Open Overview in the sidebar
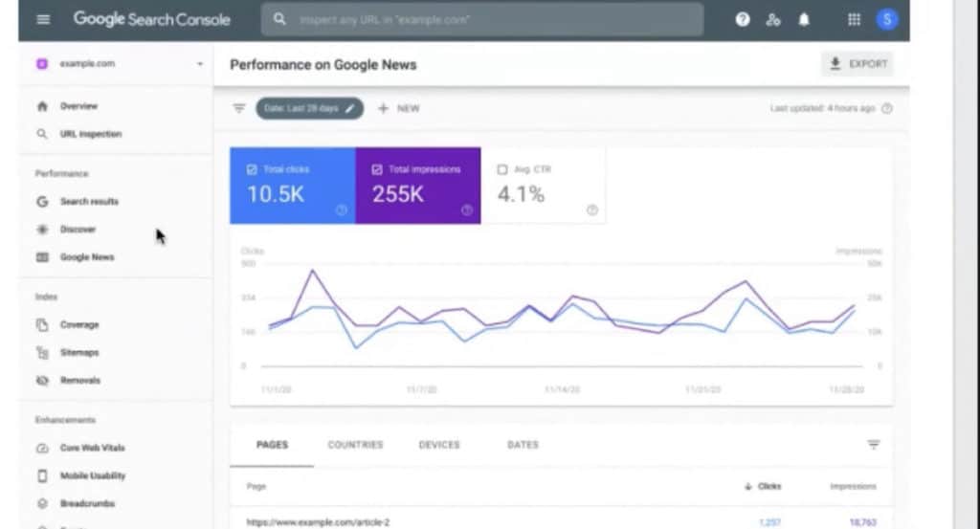 pyautogui.click(x=78, y=106)
